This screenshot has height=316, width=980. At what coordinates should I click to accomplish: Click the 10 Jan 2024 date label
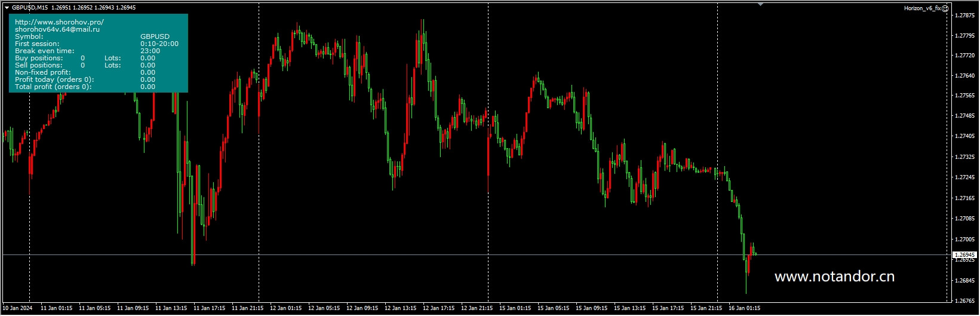(x=17, y=308)
